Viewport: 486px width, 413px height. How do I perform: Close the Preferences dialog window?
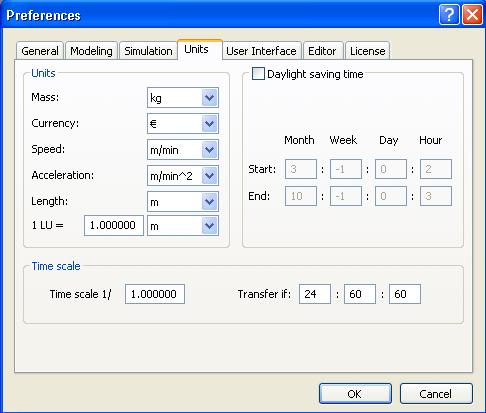pyautogui.click(x=472, y=15)
